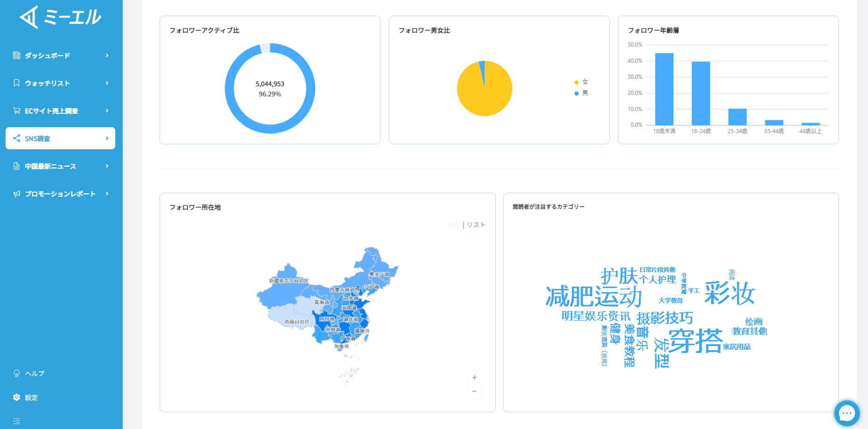The height and width of the screenshot is (429, 868).
Task: Click the word 大学教育 in the word cloud
Action: [x=671, y=300]
